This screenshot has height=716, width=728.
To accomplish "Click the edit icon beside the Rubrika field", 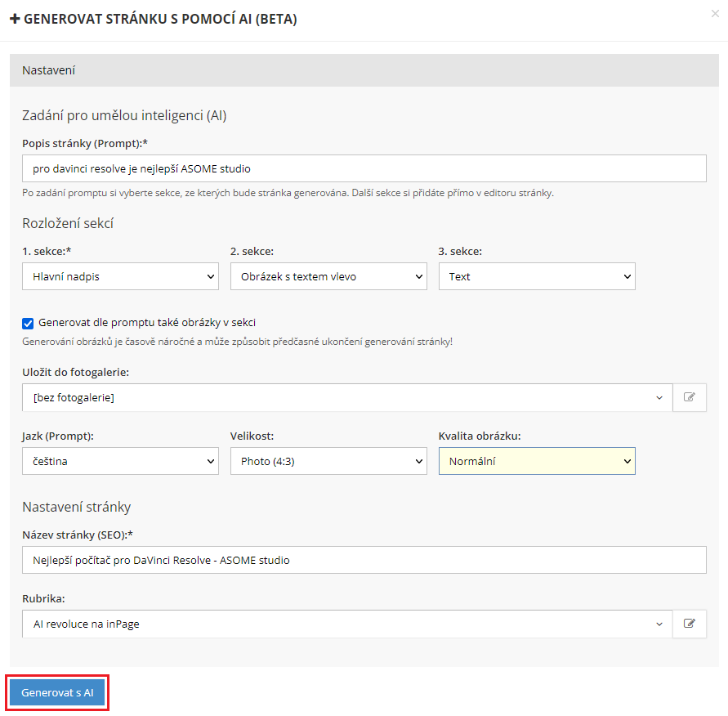I will (690, 624).
